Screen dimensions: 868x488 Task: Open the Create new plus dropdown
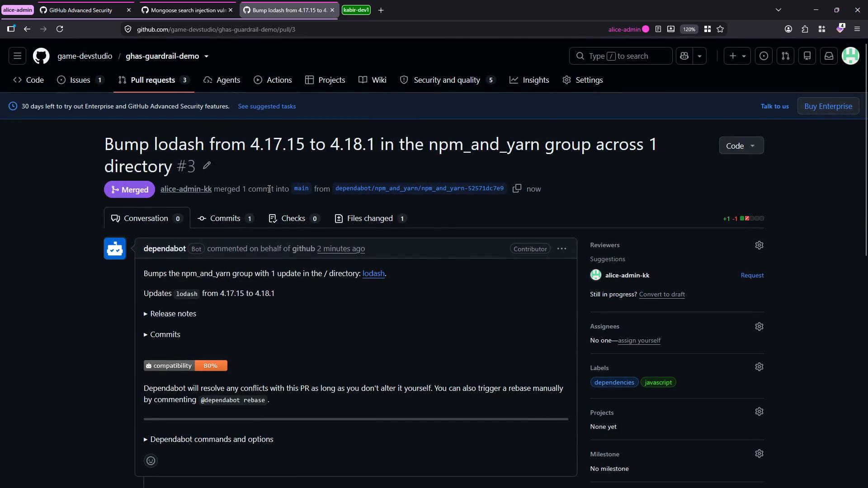(x=737, y=56)
